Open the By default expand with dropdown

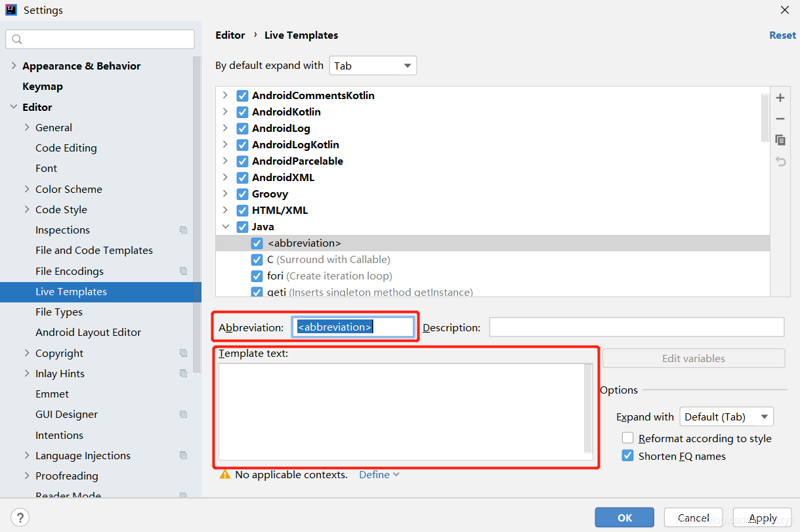tap(373, 66)
